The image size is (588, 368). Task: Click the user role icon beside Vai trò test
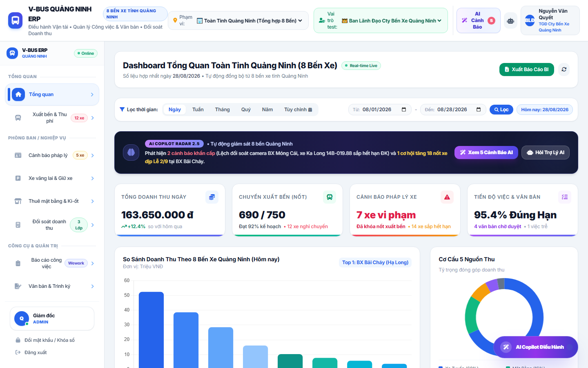(x=322, y=20)
